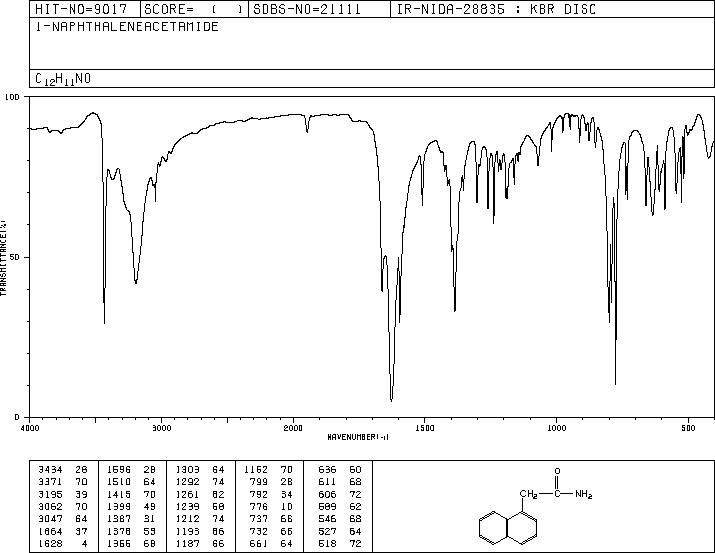The height and width of the screenshot is (553, 715).
Task: Click the 4000 wavenumber axis label
Action: (30, 428)
